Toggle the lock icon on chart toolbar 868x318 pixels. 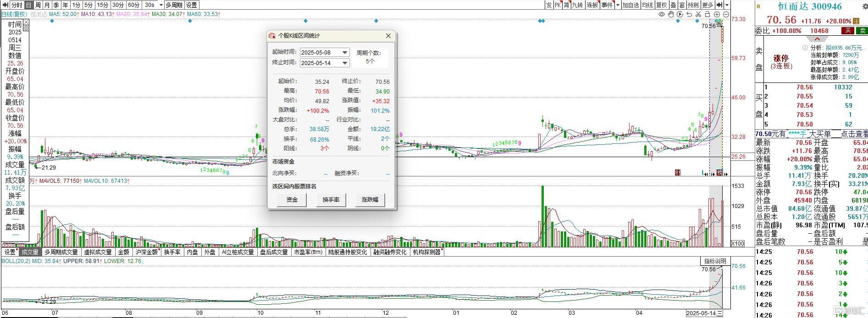click(x=708, y=14)
